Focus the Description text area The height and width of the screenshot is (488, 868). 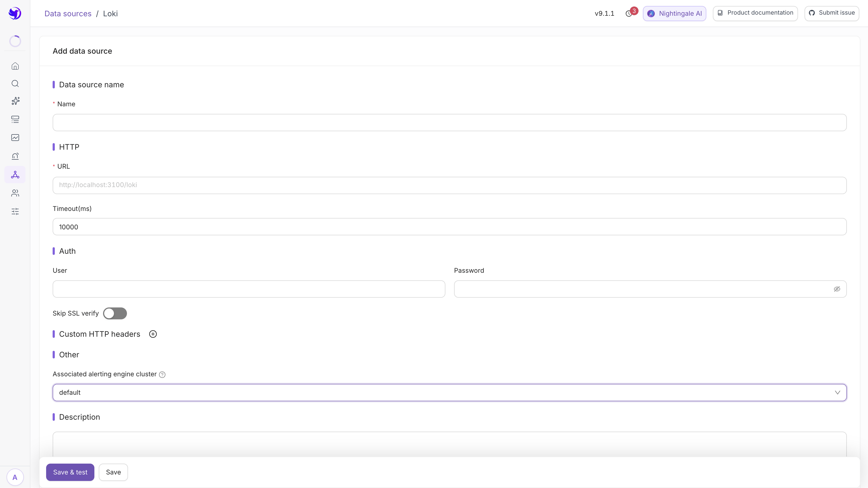click(449, 445)
